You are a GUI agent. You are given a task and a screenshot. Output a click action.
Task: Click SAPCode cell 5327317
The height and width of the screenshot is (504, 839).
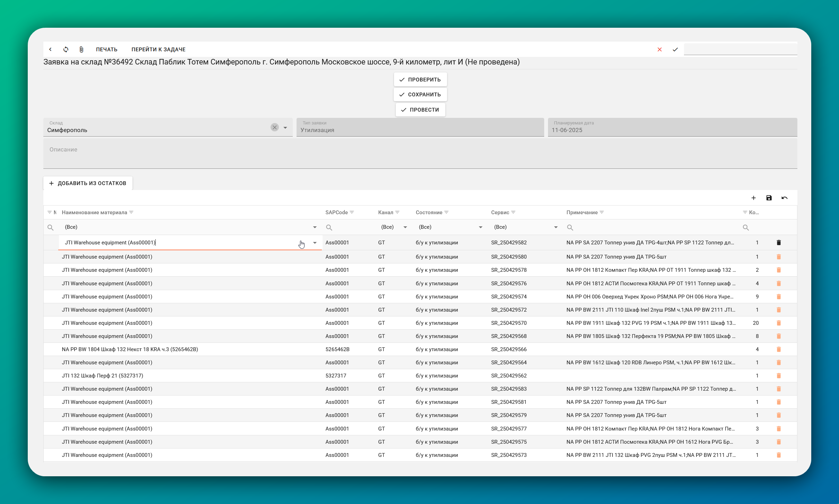pos(336,376)
